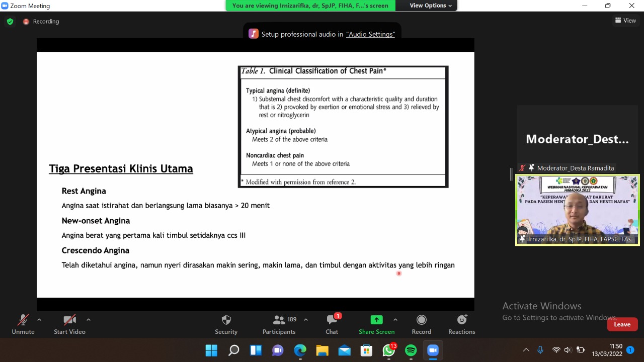
Task: Open the View layout menu
Action: coord(625,21)
